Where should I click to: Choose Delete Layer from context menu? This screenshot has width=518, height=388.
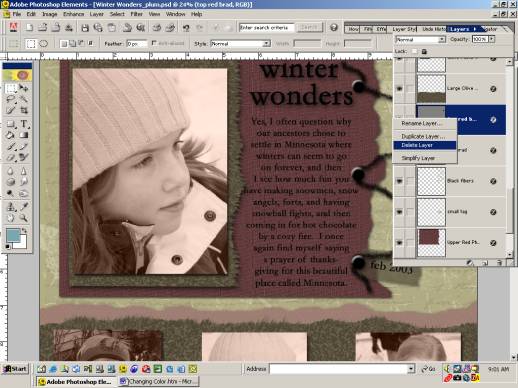[x=424, y=145]
